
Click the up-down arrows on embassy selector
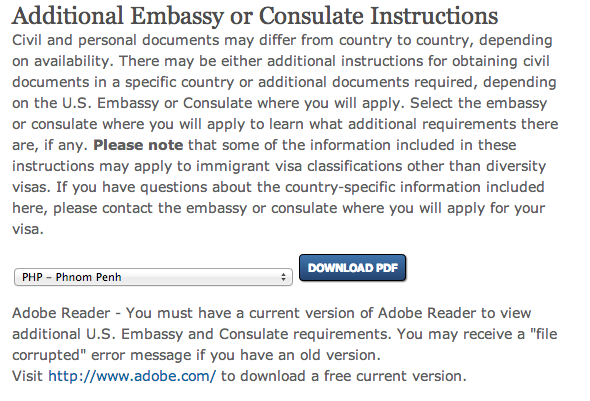283,277
